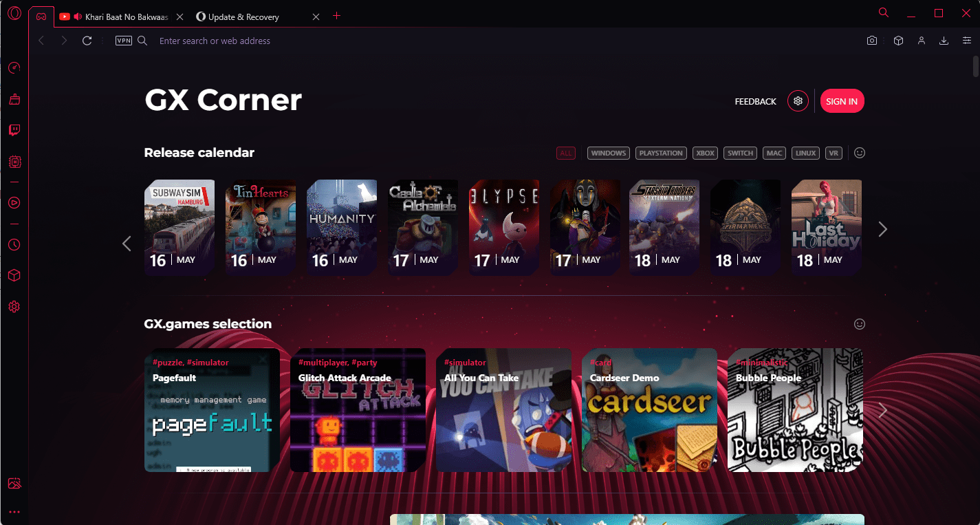Open the Twitch panel in the sidebar

14,130
